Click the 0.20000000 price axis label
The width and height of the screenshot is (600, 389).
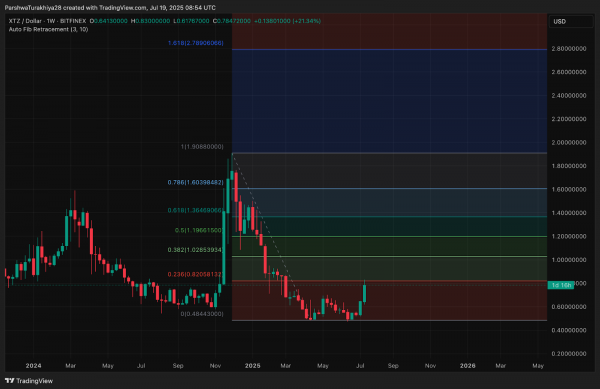569,354
